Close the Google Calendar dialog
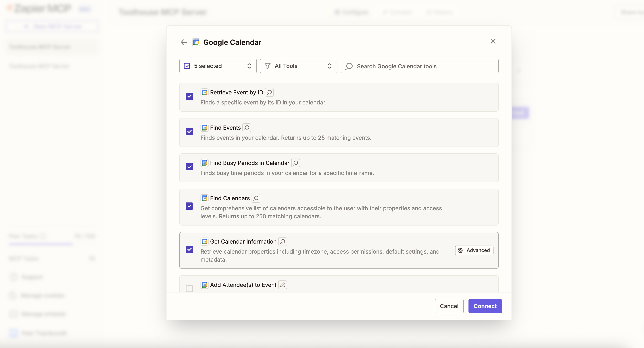Viewport: 644px width, 348px height. point(493,41)
